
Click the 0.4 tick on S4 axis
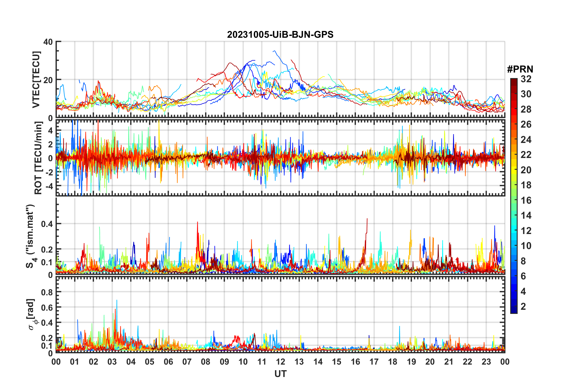point(47,224)
